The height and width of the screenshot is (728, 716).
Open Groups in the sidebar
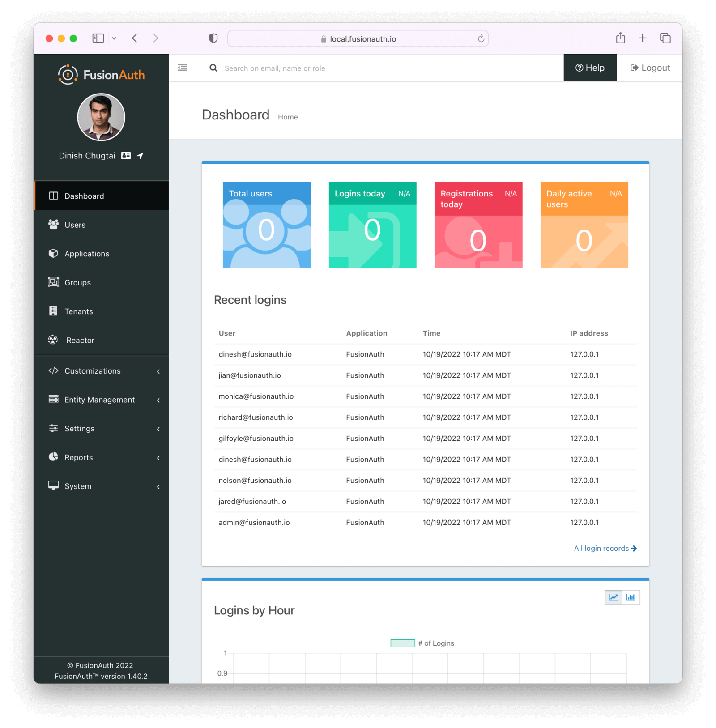(101, 282)
